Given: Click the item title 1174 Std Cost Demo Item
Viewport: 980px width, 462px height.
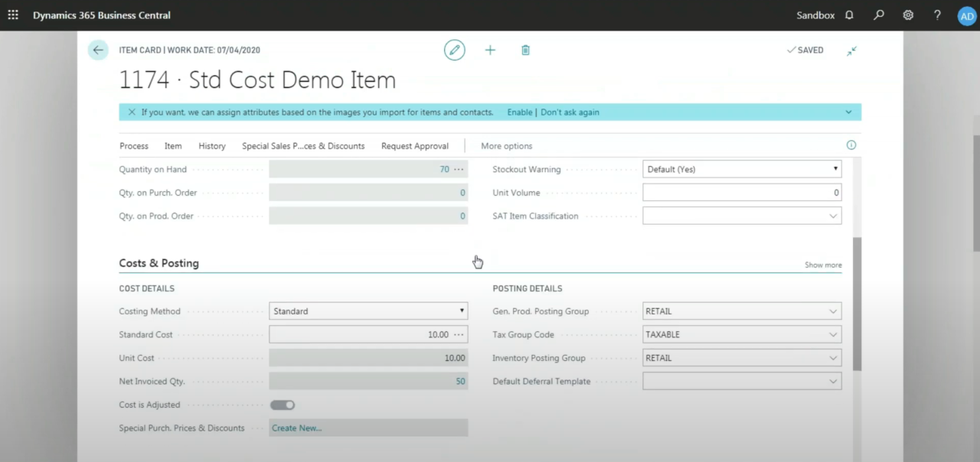Looking at the screenshot, I should 257,80.
